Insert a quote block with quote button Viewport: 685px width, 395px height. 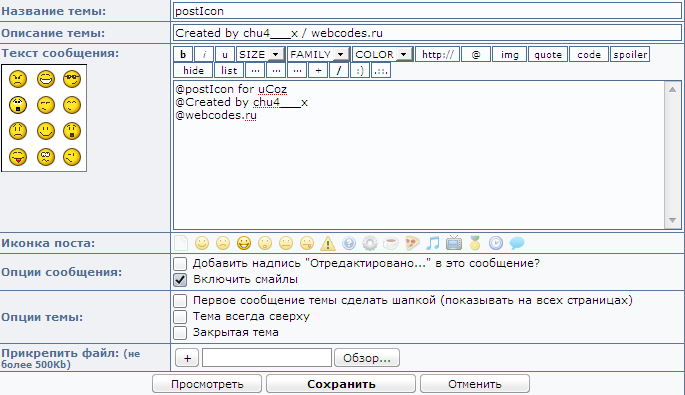tap(548, 55)
